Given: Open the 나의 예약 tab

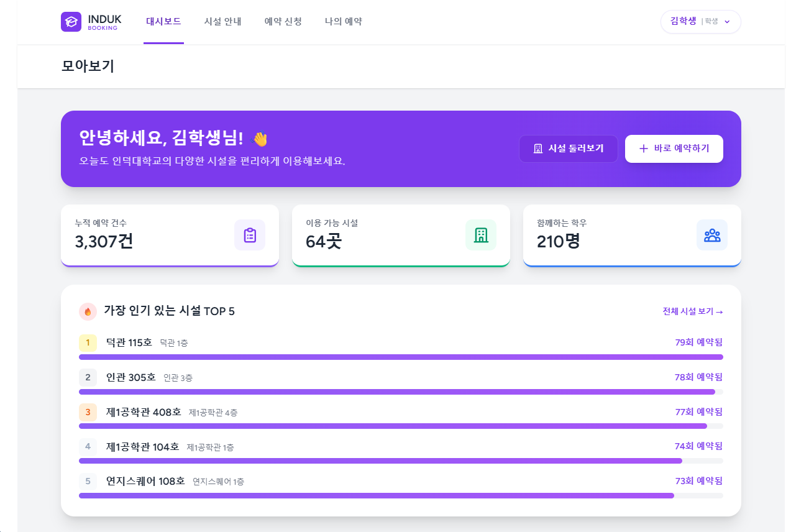Looking at the screenshot, I should pos(343,22).
